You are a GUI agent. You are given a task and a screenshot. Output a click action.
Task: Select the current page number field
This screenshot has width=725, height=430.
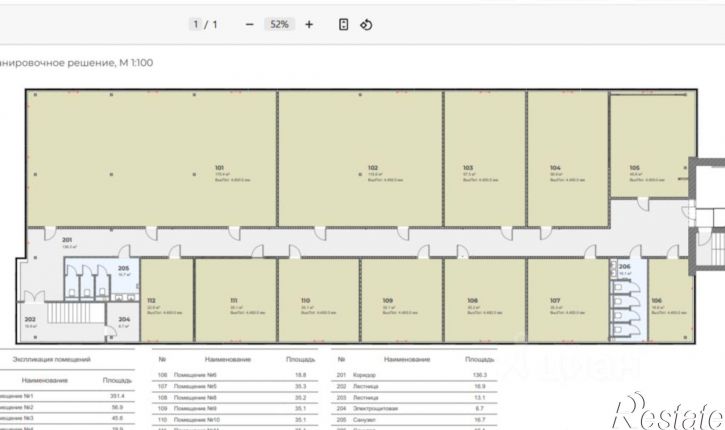coord(196,24)
